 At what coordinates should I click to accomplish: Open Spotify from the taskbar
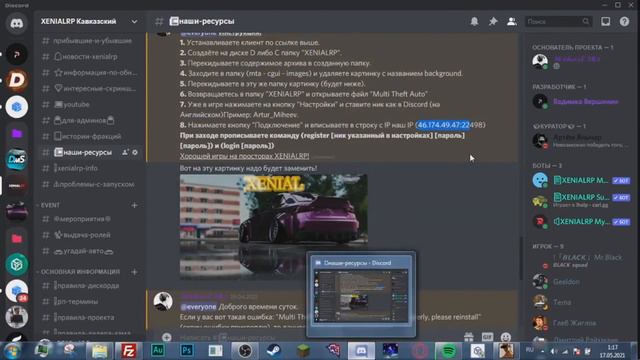449,351
